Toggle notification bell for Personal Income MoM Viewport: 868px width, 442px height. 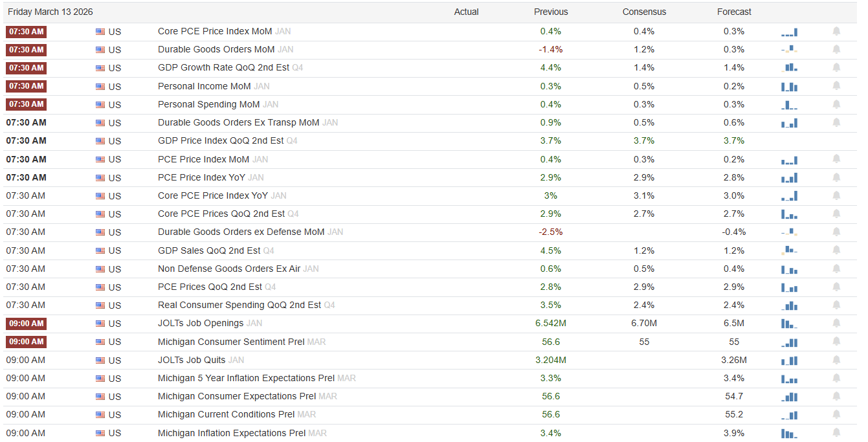tap(836, 86)
